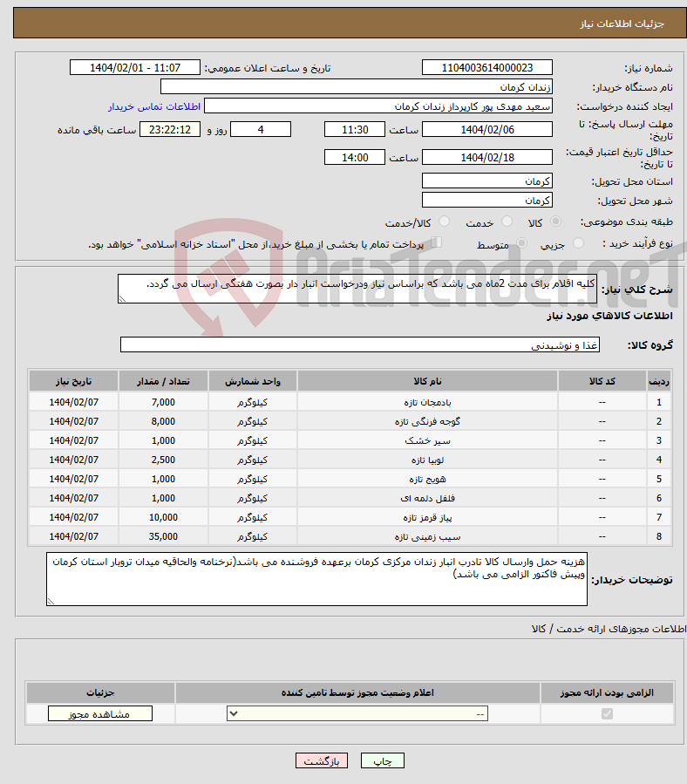Open the permit status dropdown
This screenshot has height=784, width=687.
click(357, 713)
